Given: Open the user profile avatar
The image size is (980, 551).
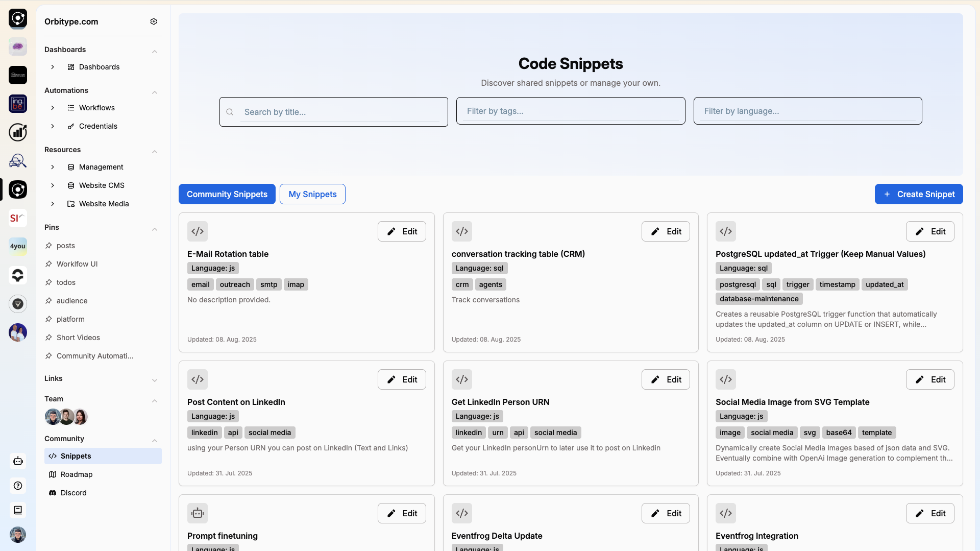Looking at the screenshot, I should pos(18,535).
